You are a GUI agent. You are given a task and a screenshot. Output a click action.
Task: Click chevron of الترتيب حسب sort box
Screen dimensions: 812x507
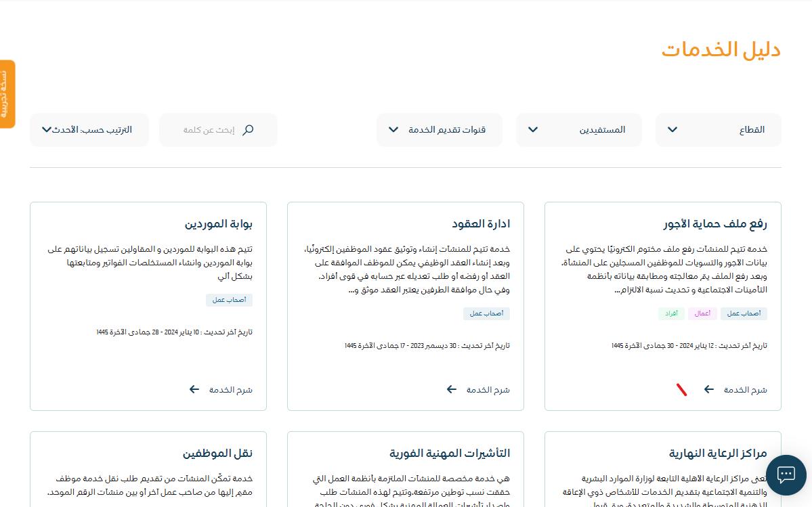click(x=47, y=130)
